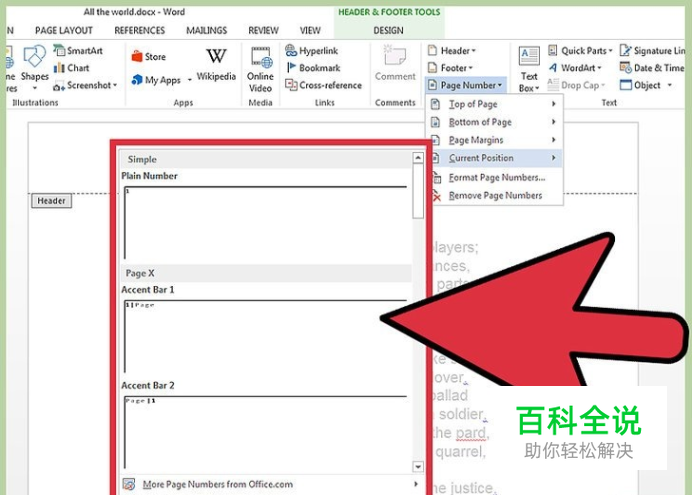Screen dimensions: 692x495
Task: Click the Header label tag in the document
Action: 51,201
